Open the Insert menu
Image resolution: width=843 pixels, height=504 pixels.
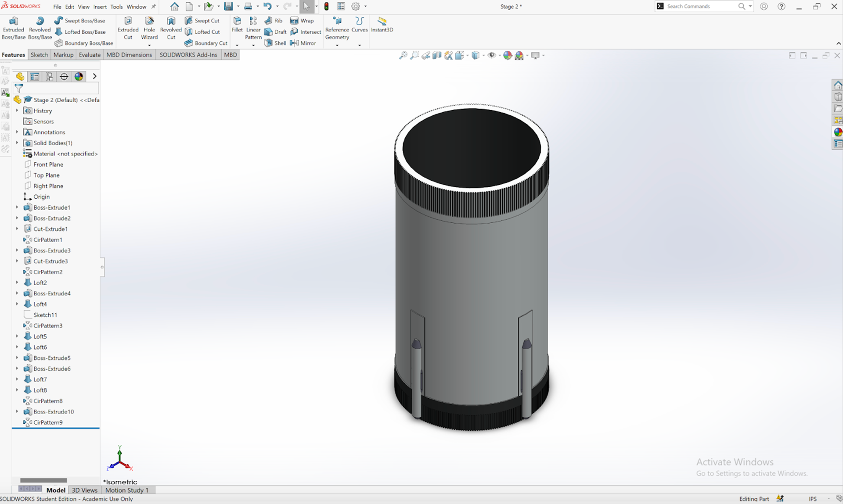[100, 7]
